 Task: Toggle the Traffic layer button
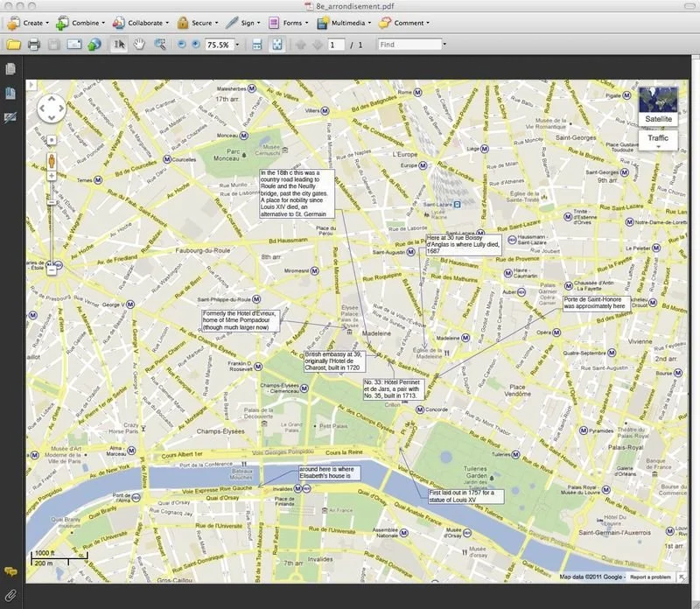[x=658, y=140]
